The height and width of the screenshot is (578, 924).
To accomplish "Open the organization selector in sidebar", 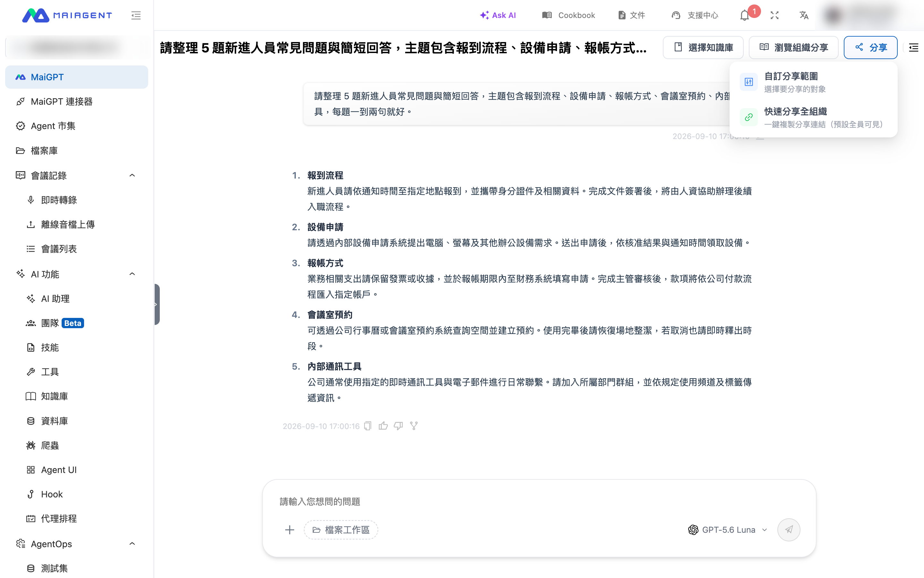I will coord(76,48).
